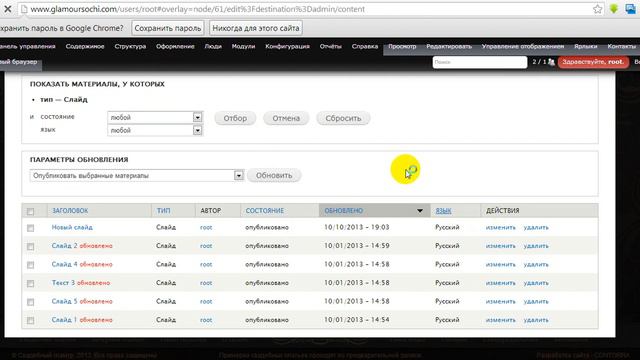The image size is (640, 360).
Task: Click the Обновить button
Action: point(274,176)
